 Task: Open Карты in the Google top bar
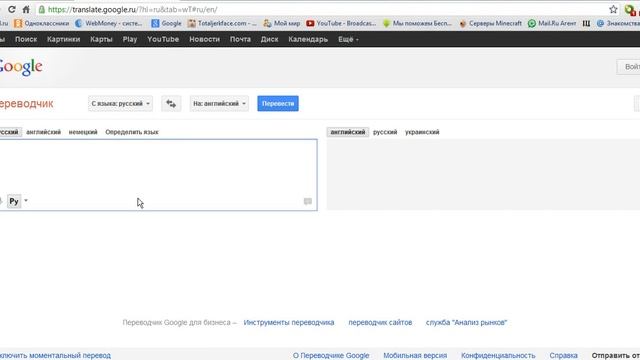(x=101, y=39)
